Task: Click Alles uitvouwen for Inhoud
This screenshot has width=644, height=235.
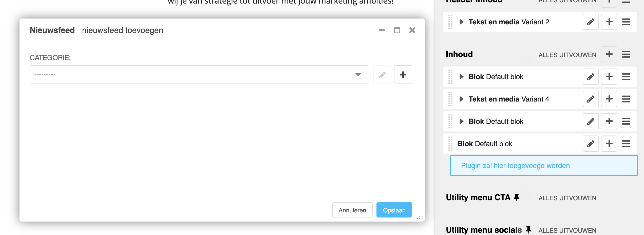Action: tap(567, 55)
